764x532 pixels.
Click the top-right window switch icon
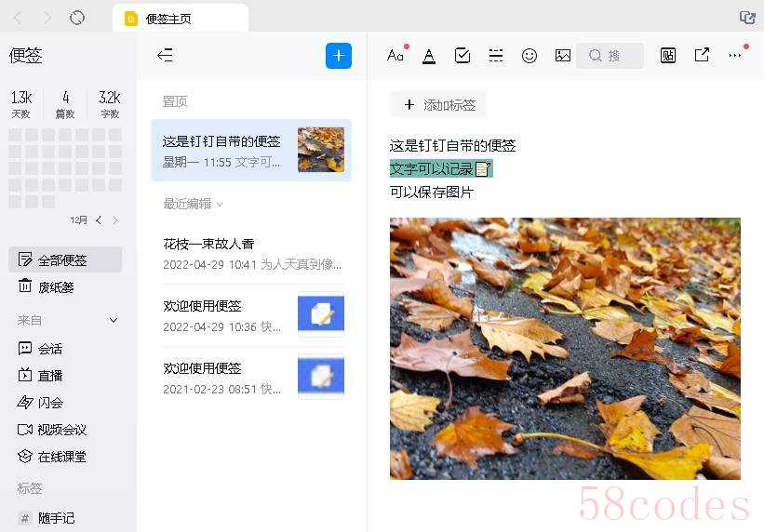[747, 18]
